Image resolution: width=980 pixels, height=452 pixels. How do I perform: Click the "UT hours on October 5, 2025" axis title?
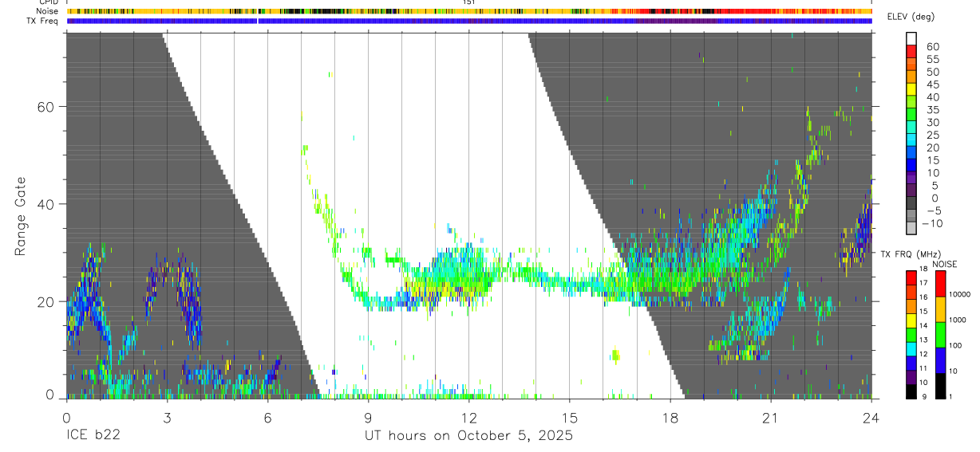(469, 436)
